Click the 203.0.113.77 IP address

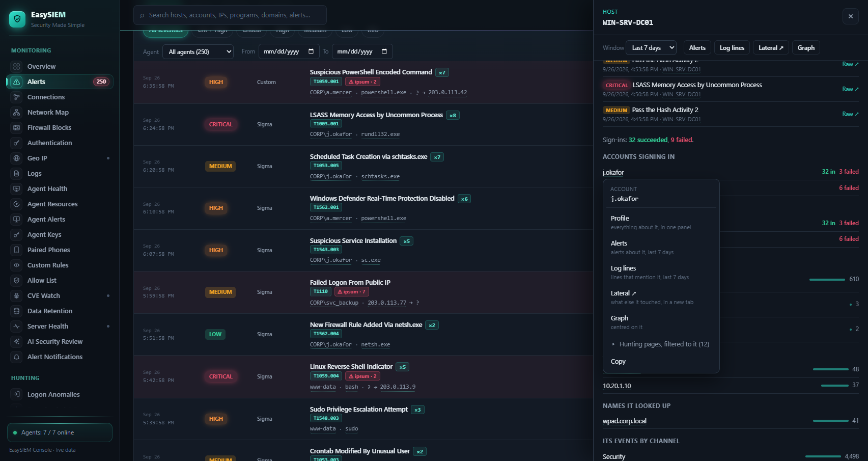(387, 303)
